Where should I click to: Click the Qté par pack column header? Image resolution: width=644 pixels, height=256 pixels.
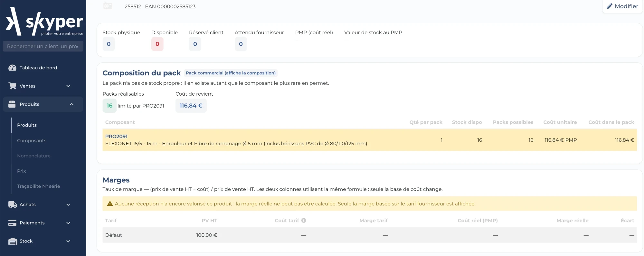point(426,122)
